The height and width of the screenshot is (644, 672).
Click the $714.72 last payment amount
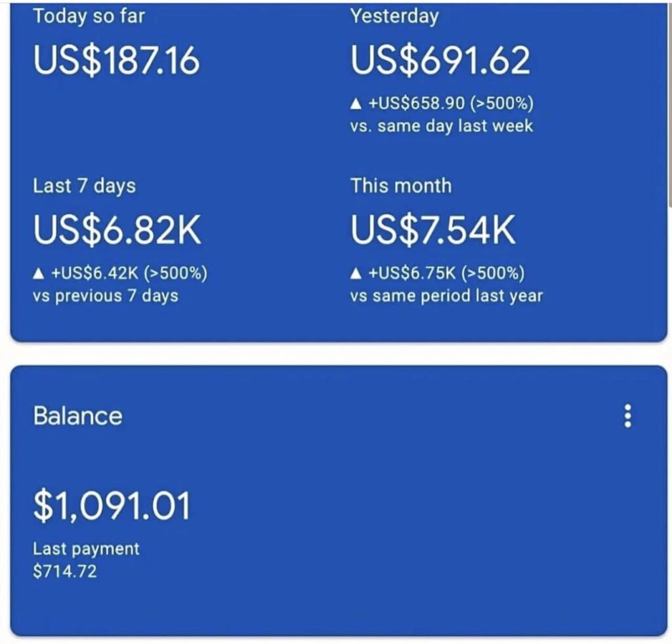pyautogui.click(x=64, y=571)
